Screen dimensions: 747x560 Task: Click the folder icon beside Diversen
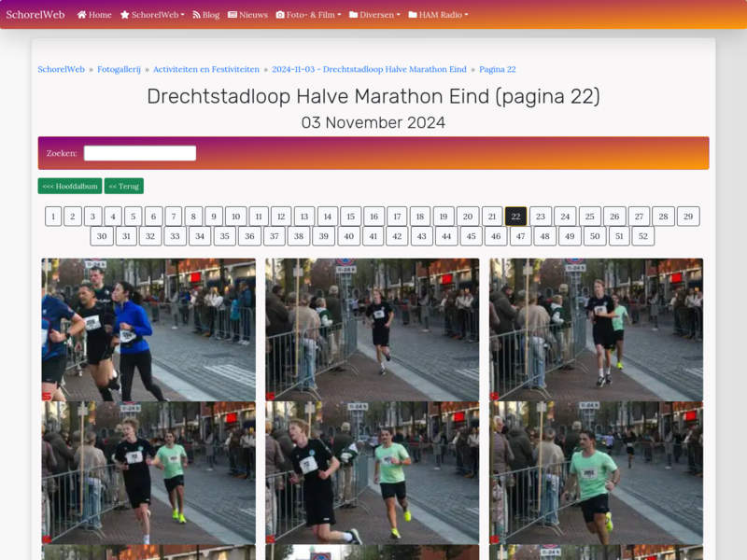tap(354, 15)
